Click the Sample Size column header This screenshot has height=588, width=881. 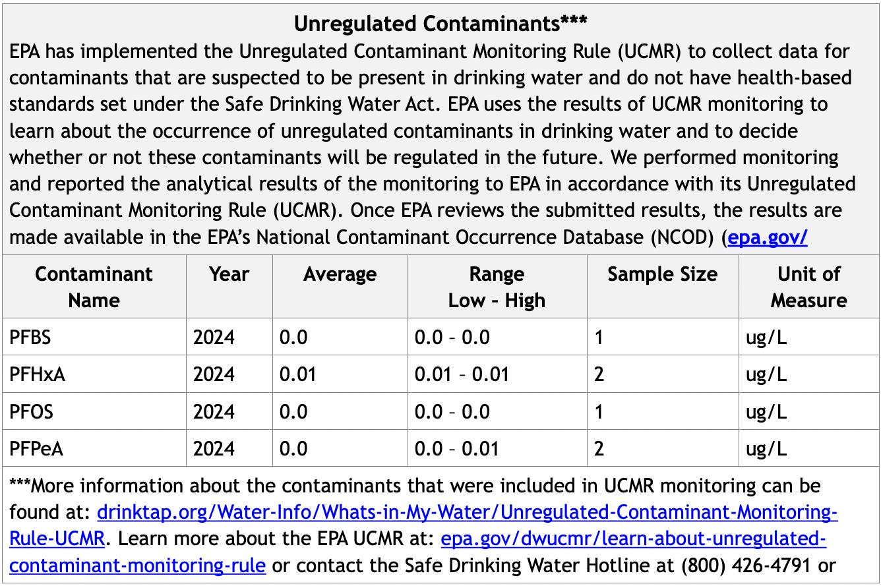point(662,274)
